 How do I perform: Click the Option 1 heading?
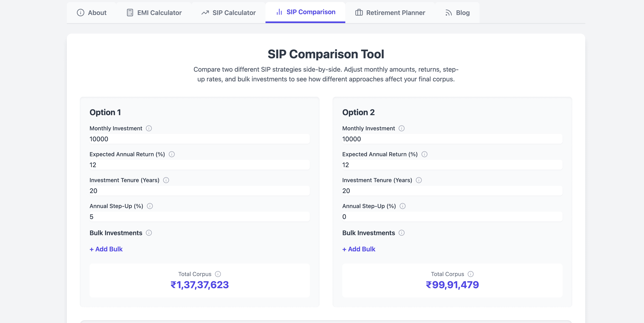coord(105,112)
